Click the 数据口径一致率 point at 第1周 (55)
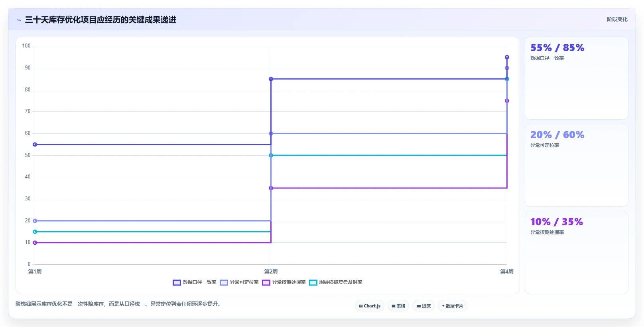Viewport: 644px width, 327px height. coord(35,145)
